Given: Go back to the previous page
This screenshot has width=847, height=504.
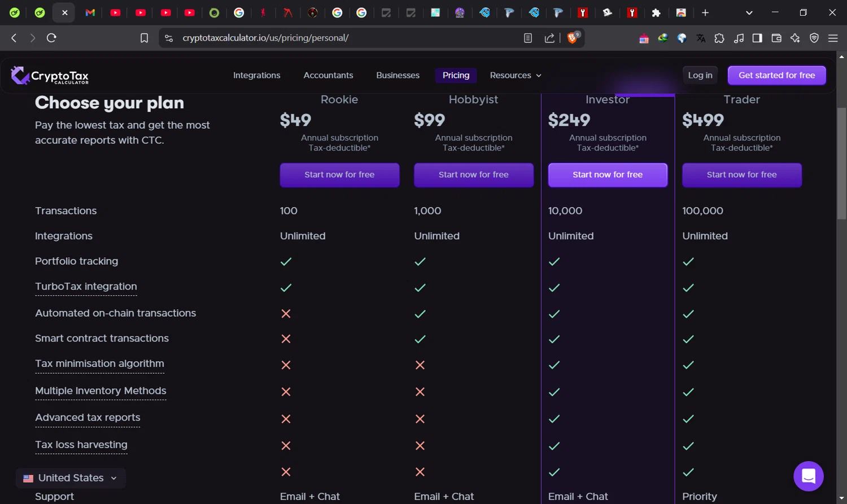Looking at the screenshot, I should [14, 38].
